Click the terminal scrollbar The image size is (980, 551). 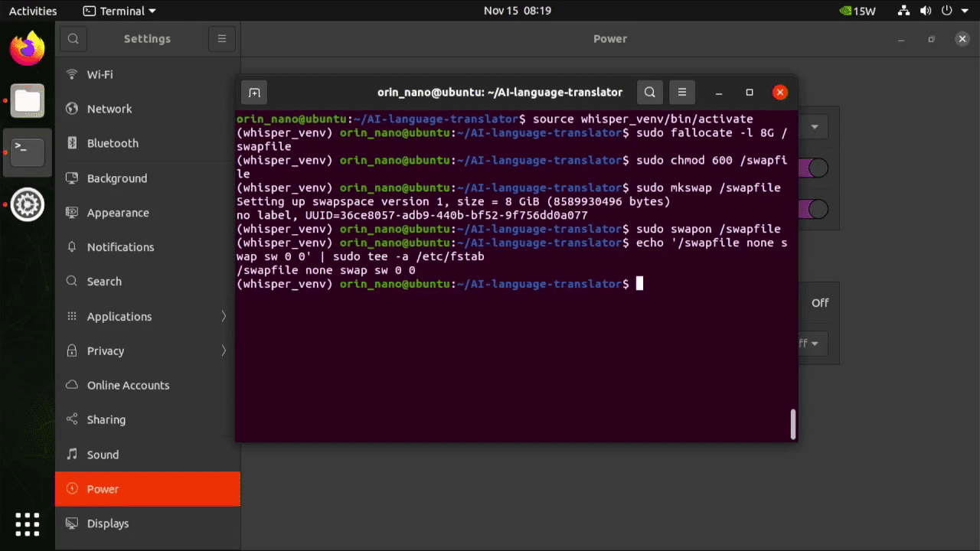tap(792, 423)
